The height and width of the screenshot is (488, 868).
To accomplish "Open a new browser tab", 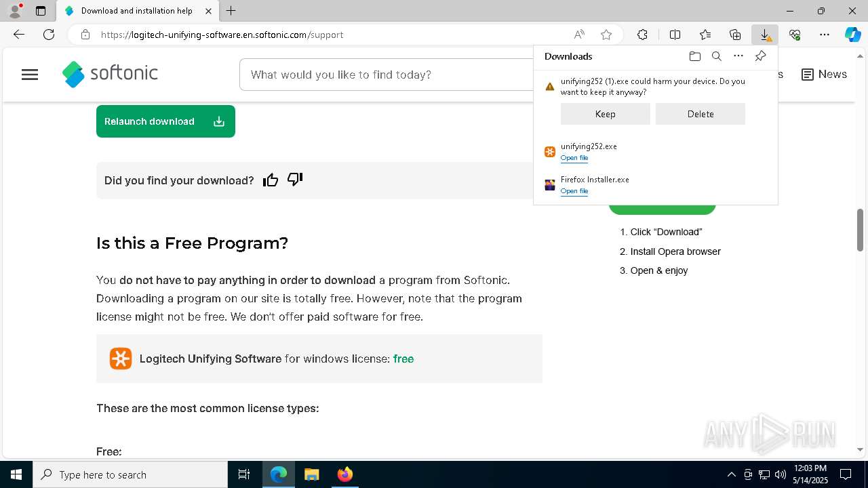I will [231, 11].
